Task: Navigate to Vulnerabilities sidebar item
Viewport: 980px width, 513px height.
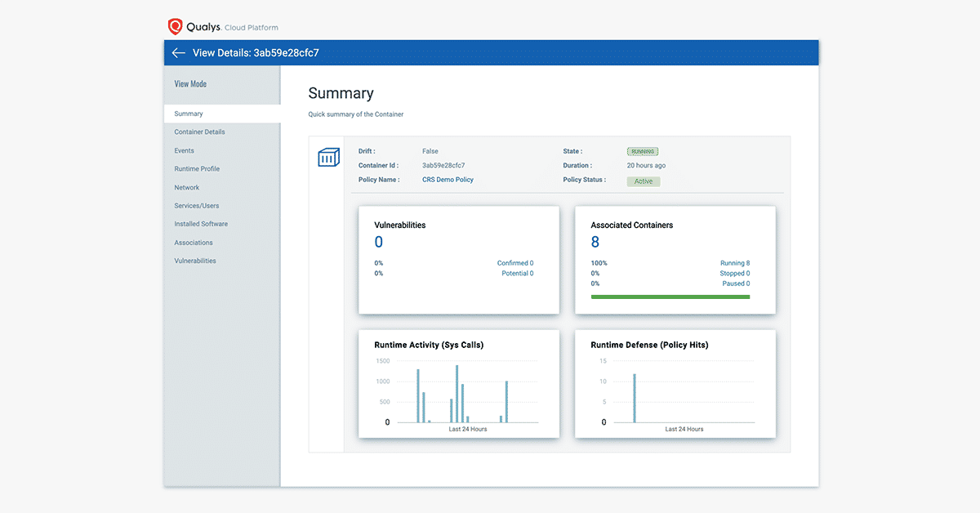Action: tap(195, 261)
